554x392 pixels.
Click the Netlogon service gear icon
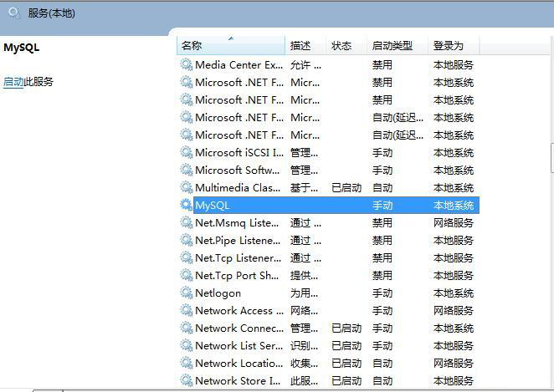point(186,293)
